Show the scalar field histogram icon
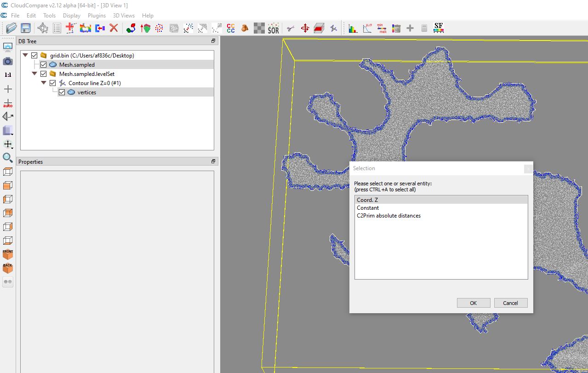Screen dimensions: 588x373 (x=353, y=28)
